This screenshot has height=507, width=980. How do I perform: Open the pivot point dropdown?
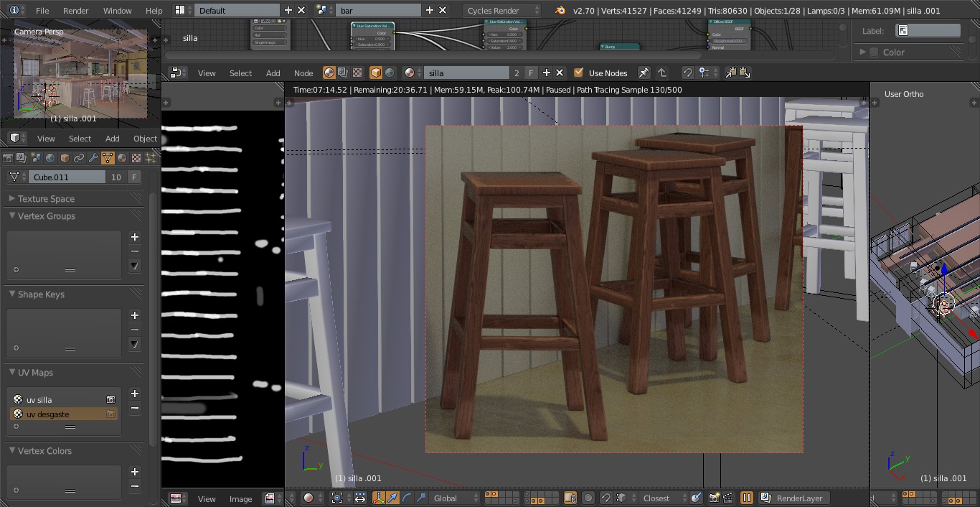pos(340,498)
